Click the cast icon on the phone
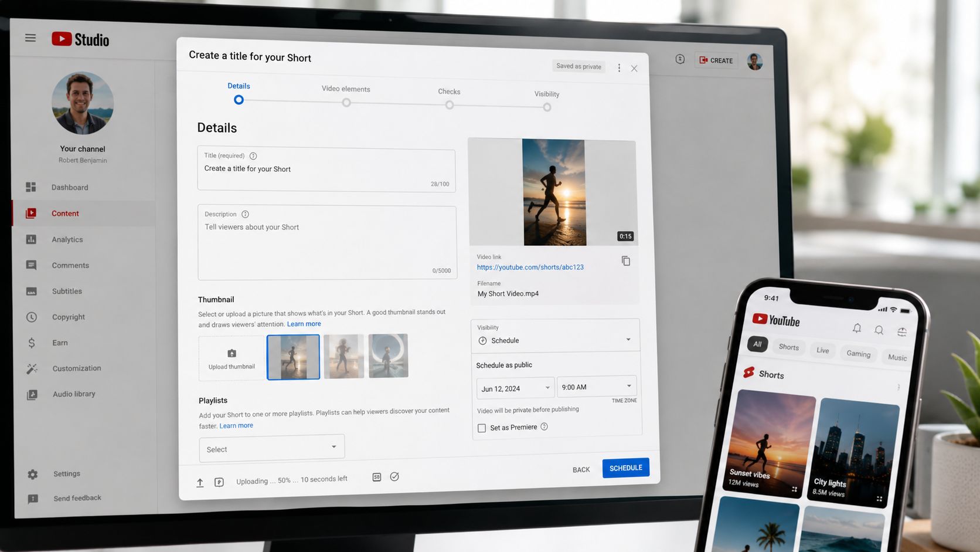 tap(902, 331)
